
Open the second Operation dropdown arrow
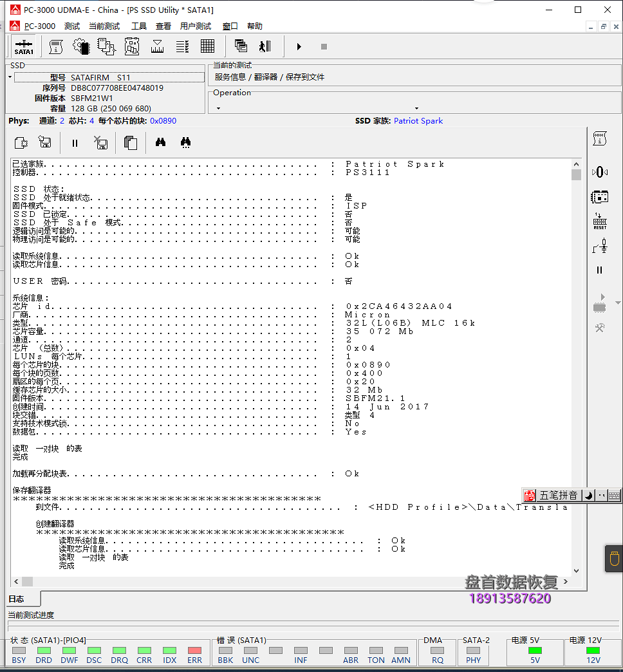(416, 108)
